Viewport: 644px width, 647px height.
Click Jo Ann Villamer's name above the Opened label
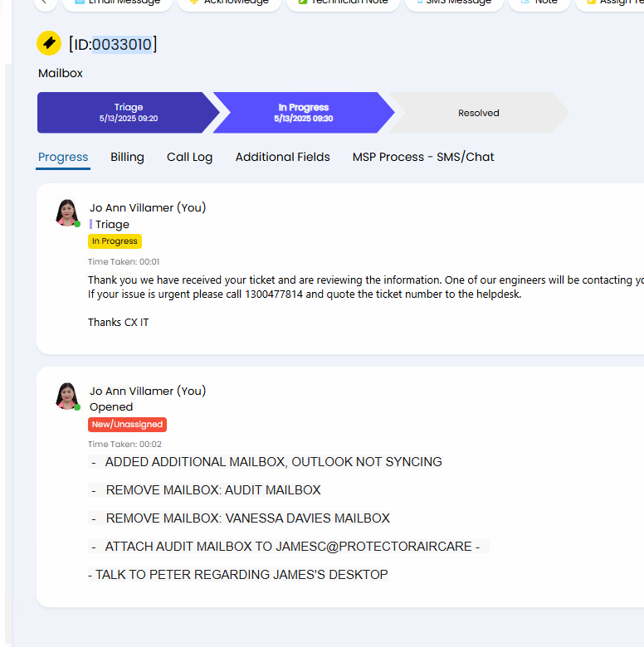pyautogui.click(x=148, y=391)
